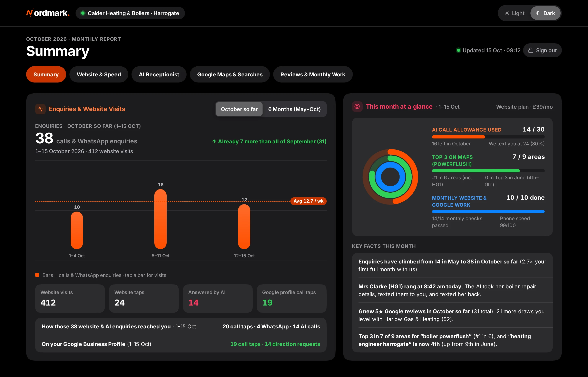Click the green status dot beside Calder Heating

[x=83, y=13]
